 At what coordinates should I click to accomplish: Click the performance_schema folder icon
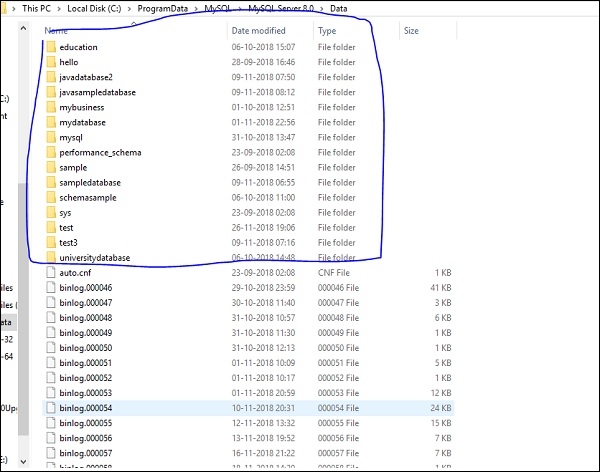pyautogui.click(x=51, y=152)
